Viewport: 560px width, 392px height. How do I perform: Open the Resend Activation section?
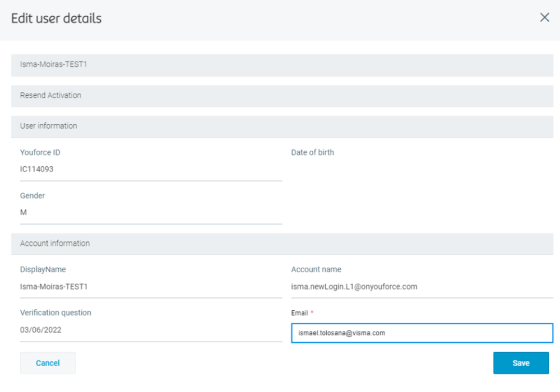(282, 95)
